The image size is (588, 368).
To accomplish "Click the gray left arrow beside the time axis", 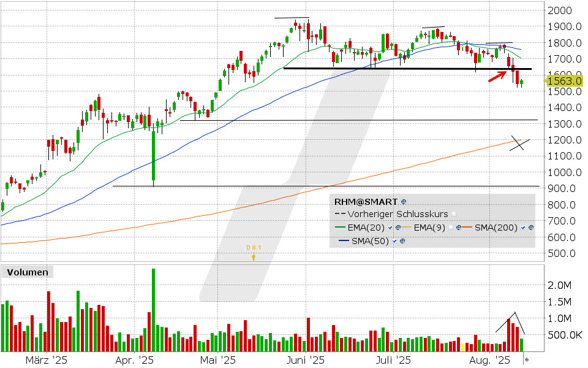I will (x=527, y=360).
